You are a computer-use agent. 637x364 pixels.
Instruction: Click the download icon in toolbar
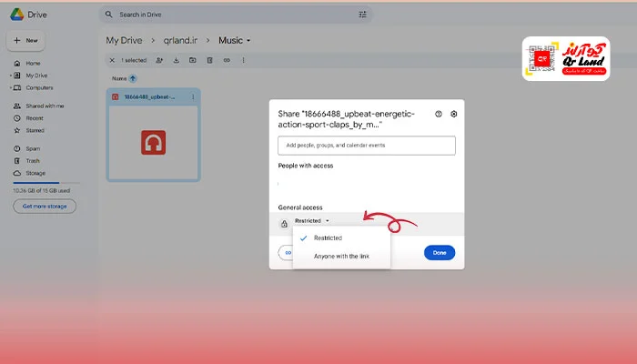pos(176,60)
